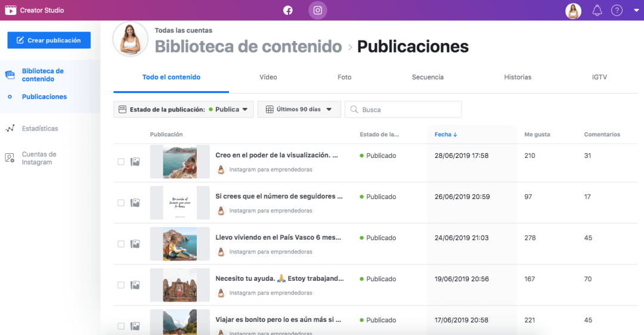Click the Biblioteca de contenido sidebar icon
This screenshot has width=644, height=335.
click(x=10, y=75)
